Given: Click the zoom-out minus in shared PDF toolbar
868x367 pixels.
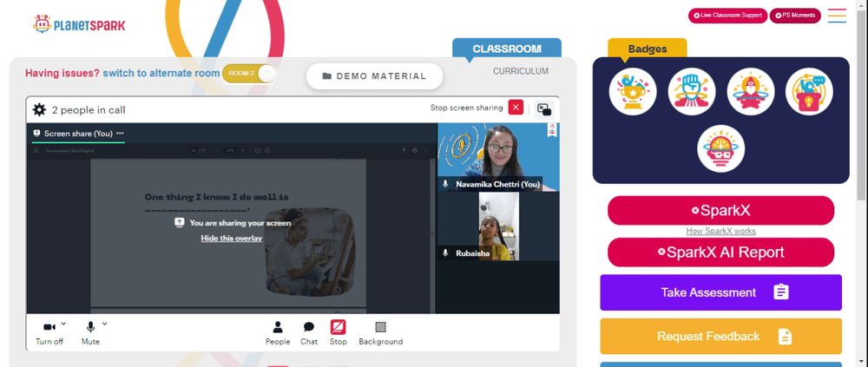Looking at the screenshot, I should (218, 150).
